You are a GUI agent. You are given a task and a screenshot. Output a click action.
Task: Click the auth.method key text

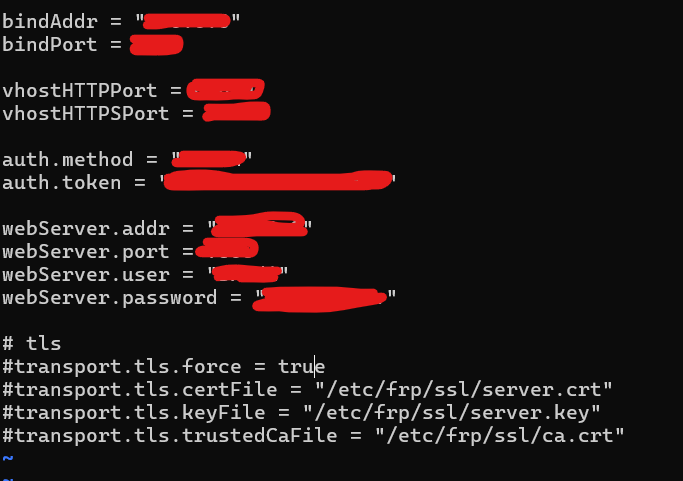[68, 160]
